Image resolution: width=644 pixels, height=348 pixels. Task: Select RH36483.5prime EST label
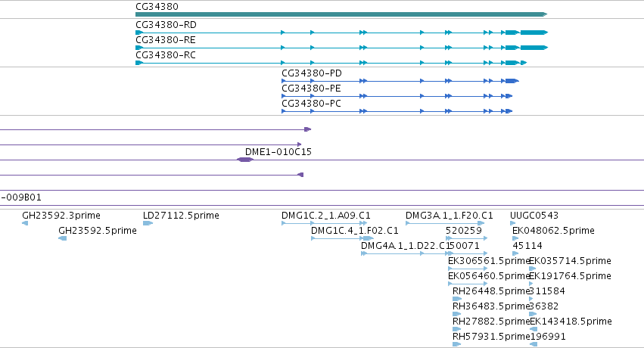[491, 306]
